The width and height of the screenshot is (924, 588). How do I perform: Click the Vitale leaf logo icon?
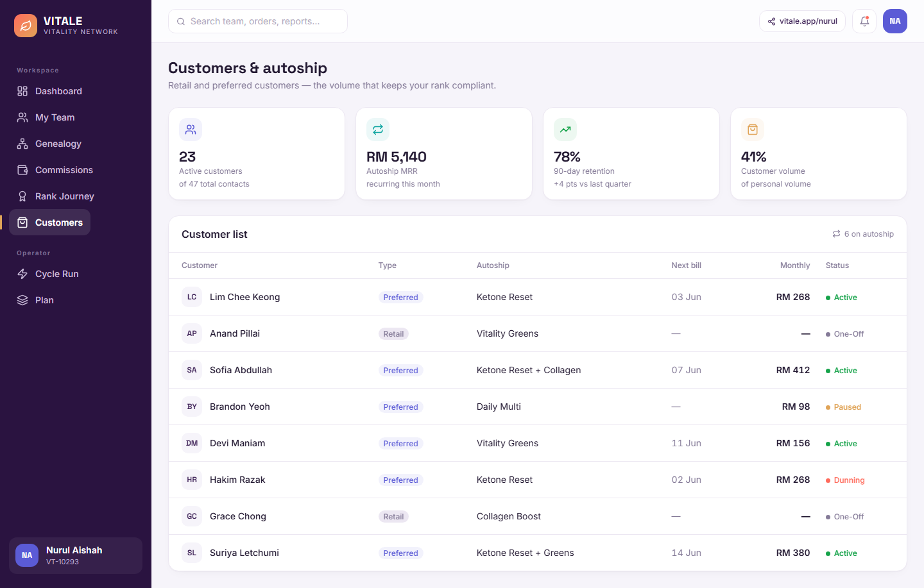[26, 26]
